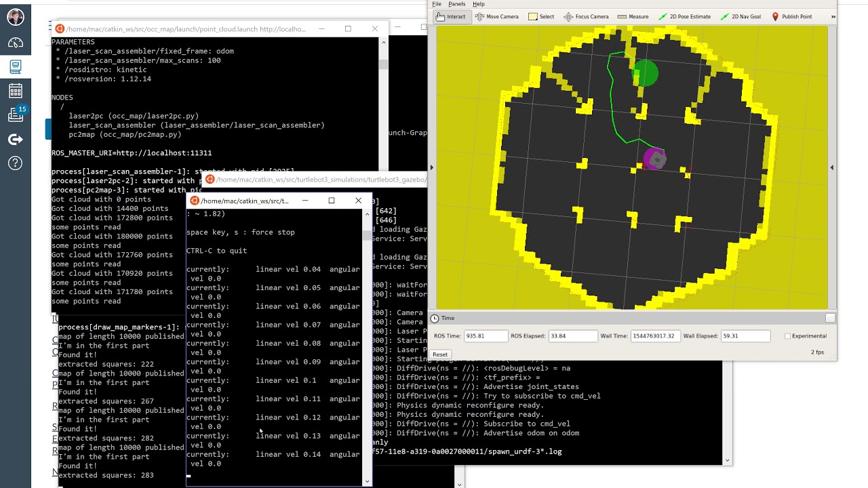Click 'CTRL-C to quit' text in teleop
Screen dimensions: 868x488
coord(216,251)
